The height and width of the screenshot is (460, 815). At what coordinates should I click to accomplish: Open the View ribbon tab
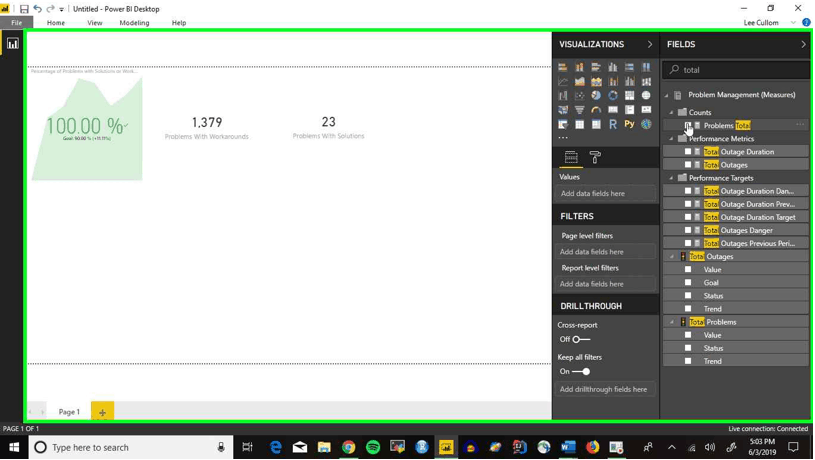(x=95, y=23)
